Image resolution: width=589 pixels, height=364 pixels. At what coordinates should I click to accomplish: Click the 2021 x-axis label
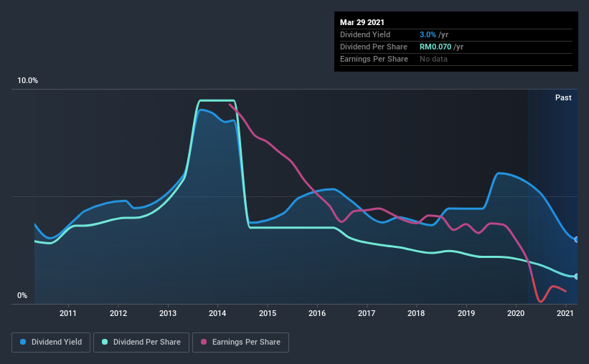click(565, 313)
